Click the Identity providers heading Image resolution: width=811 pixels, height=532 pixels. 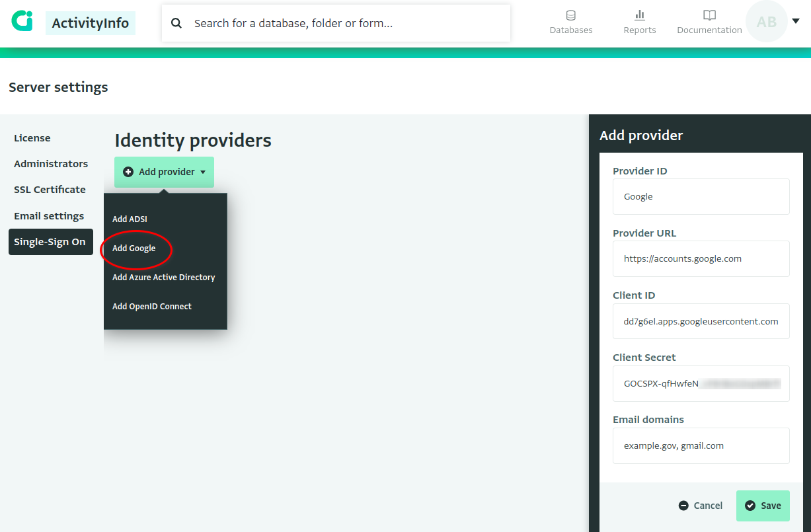pos(193,140)
